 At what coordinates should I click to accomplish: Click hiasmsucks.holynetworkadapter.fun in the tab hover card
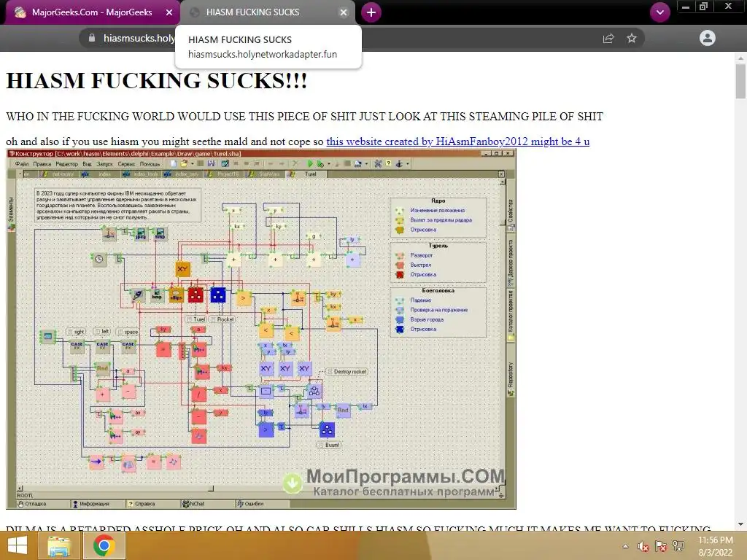(x=263, y=54)
